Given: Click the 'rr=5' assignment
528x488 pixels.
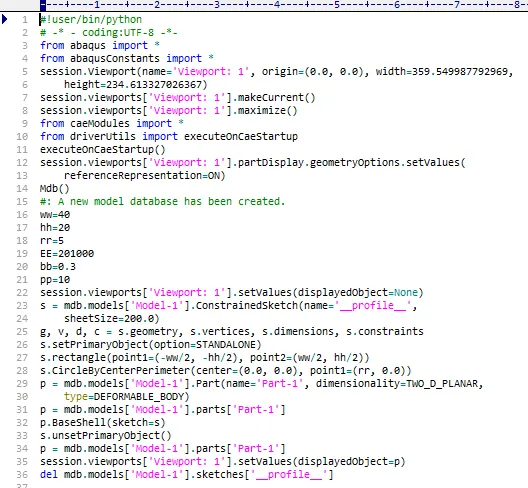Looking at the screenshot, I should [52, 240].
